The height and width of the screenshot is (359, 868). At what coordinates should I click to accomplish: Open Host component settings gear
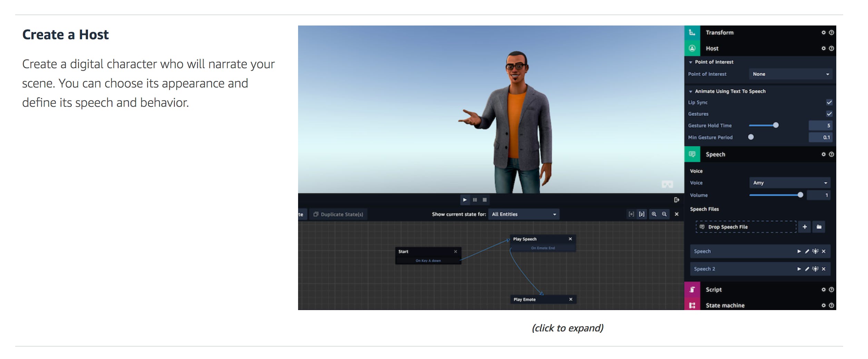coord(823,48)
